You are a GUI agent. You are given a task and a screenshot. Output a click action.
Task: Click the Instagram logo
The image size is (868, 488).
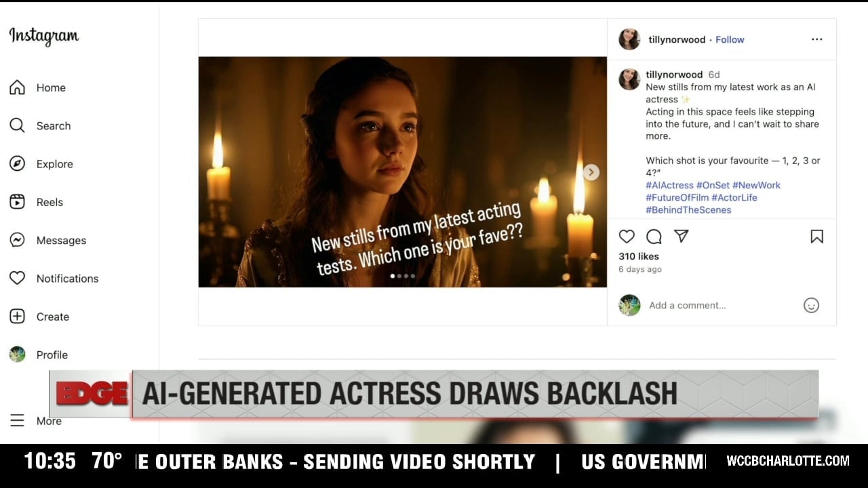point(44,37)
